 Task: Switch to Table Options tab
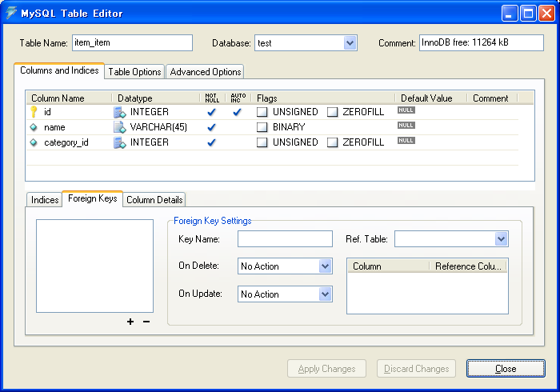tap(134, 72)
